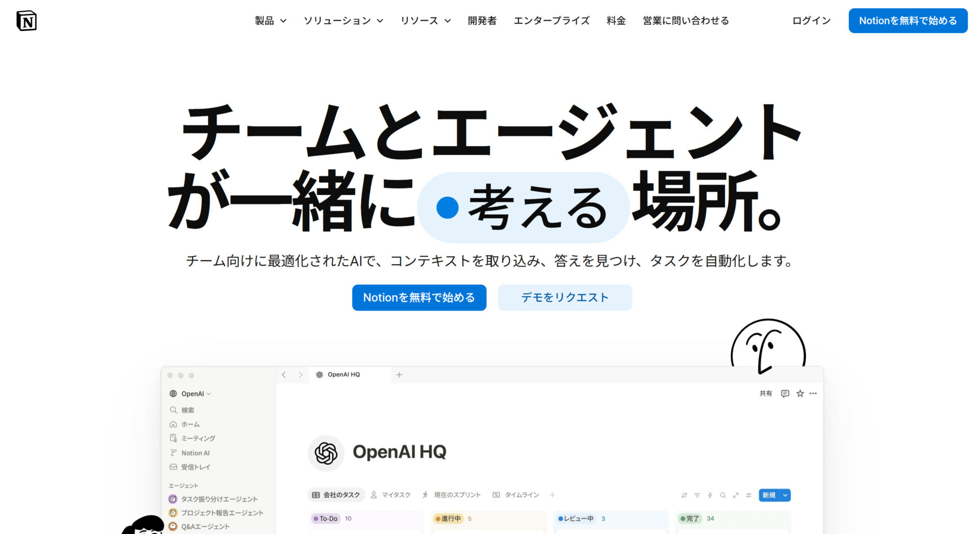Expand the リソース menu

426,21
